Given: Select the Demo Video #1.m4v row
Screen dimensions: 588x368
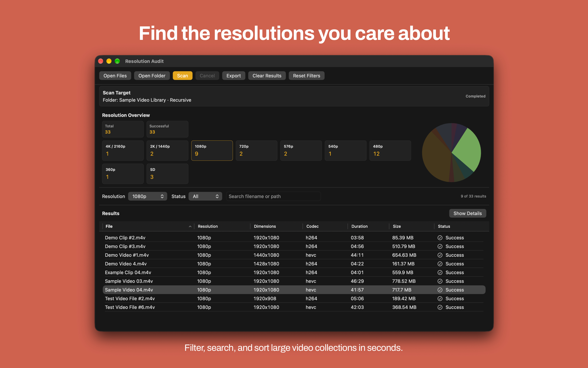Looking at the screenshot, I should click(294, 255).
